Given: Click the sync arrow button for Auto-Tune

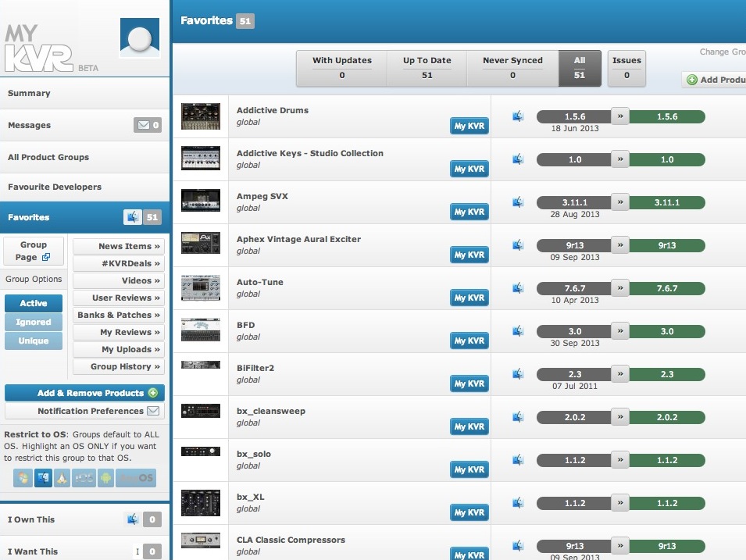Looking at the screenshot, I should tap(620, 288).
